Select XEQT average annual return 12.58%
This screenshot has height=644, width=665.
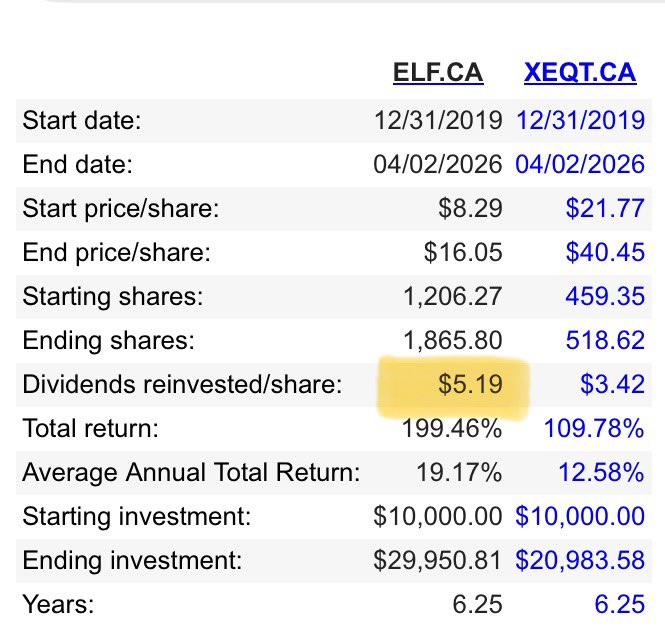[x=601, y=472]
